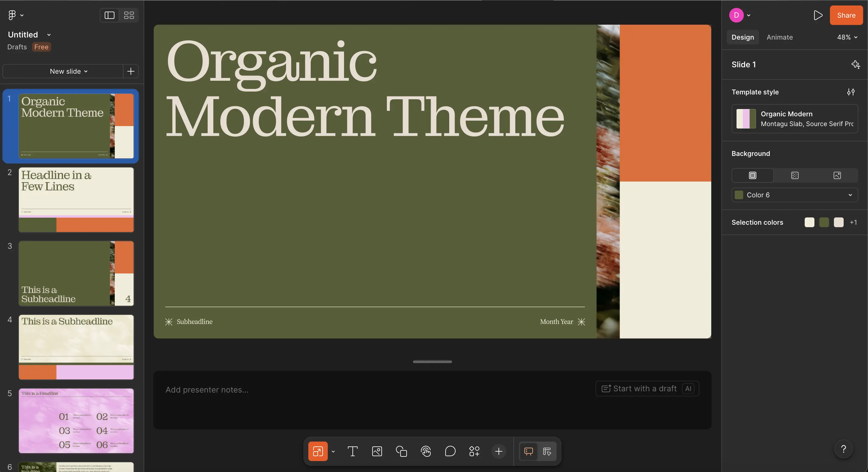Click the green selection color swatch
This screenshot has width=868, height=472.
[824, 222]
